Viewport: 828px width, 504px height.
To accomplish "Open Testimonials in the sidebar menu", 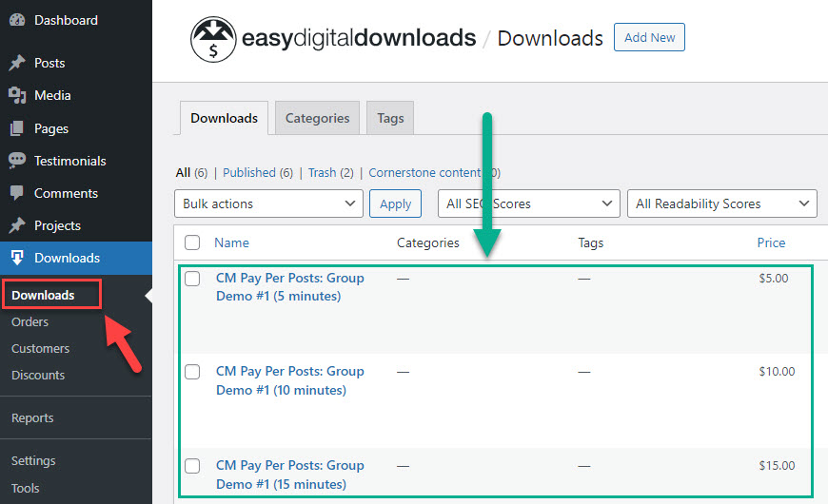I will coord(70,161).
